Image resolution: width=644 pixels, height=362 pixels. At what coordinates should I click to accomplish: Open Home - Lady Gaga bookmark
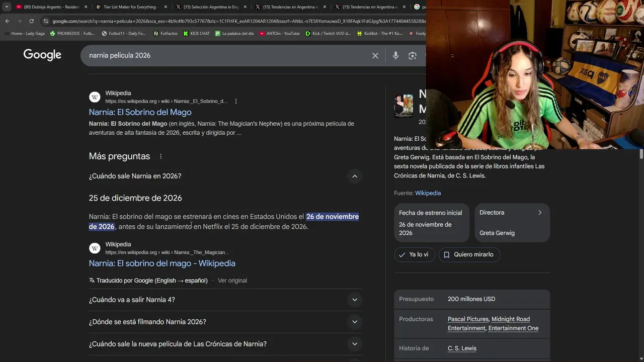pos(24,34)
